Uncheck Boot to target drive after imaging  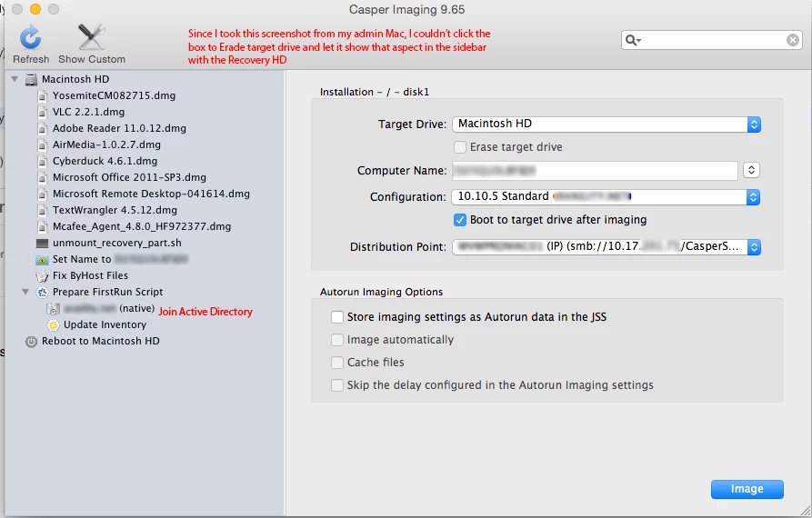[x=460, y=220]
